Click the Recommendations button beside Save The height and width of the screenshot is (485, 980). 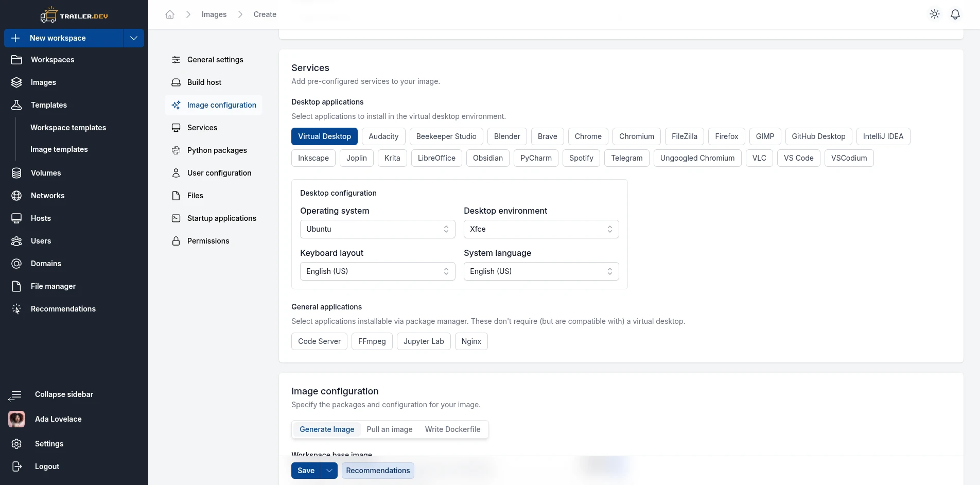pyautogui.click(x=378, y=471)
